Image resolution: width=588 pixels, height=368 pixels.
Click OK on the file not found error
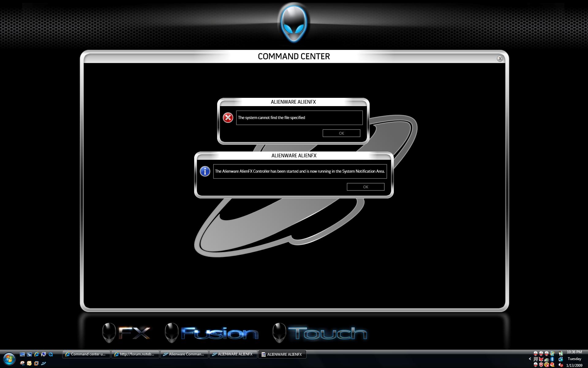[x=341, y=133]
